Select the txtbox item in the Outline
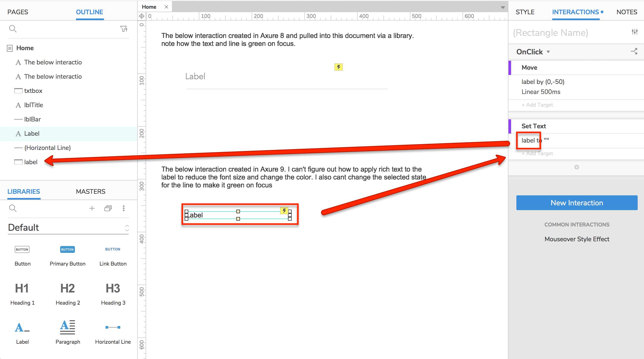This screenshot has width=644, height=359. coord(32,91)
